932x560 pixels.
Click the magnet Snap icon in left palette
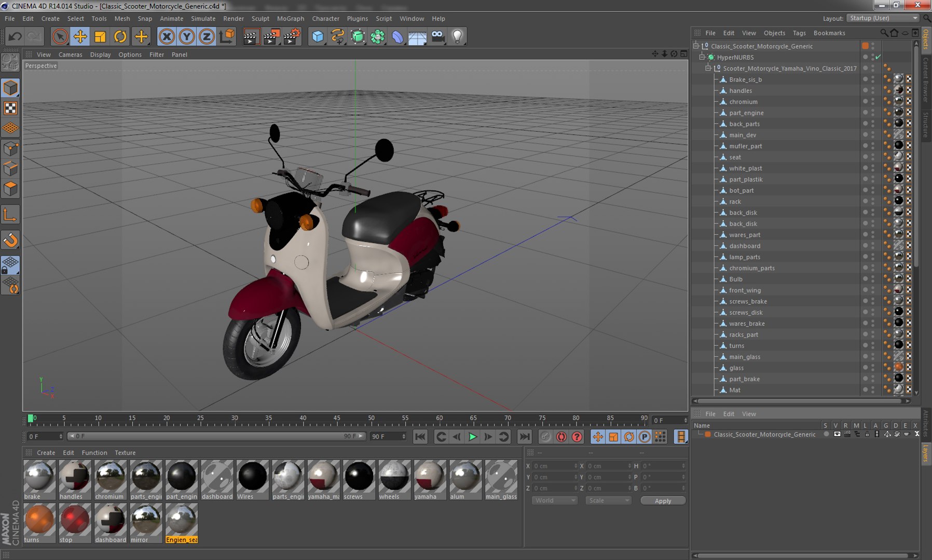(x=10, y=240)
